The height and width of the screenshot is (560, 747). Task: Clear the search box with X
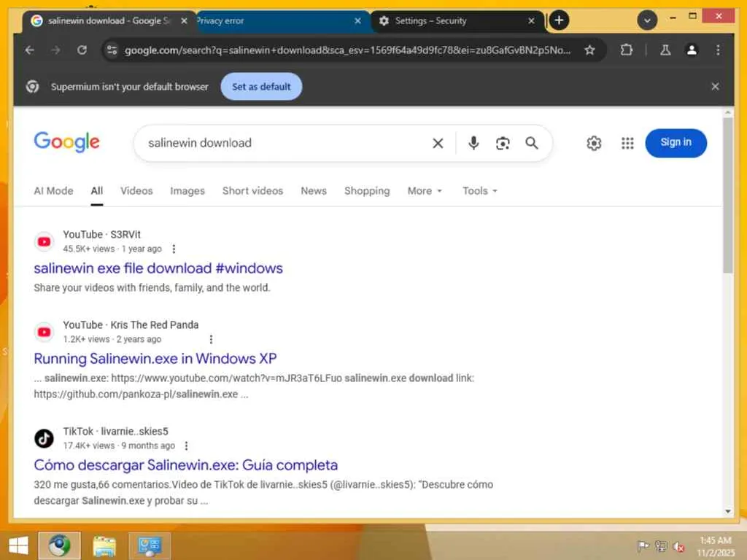click(x=438, y=144)
